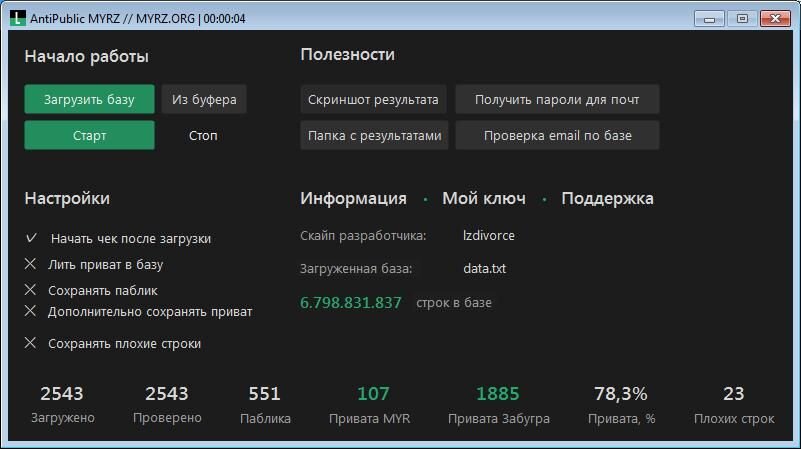801x449 pixels.
Task: Click loaded database name data.txt
Action: pos(484,268)
